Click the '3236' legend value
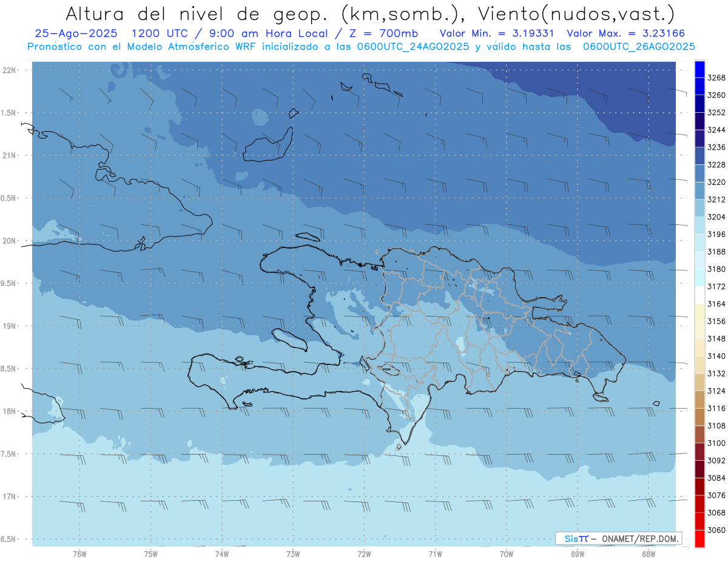This screenshot has height=562, width=728. [716, 147]
